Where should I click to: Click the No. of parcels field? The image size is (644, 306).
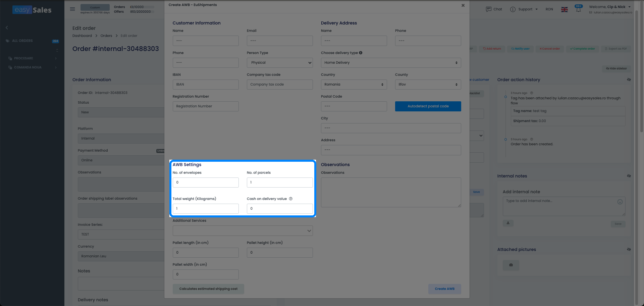click(x=280, y=183)
